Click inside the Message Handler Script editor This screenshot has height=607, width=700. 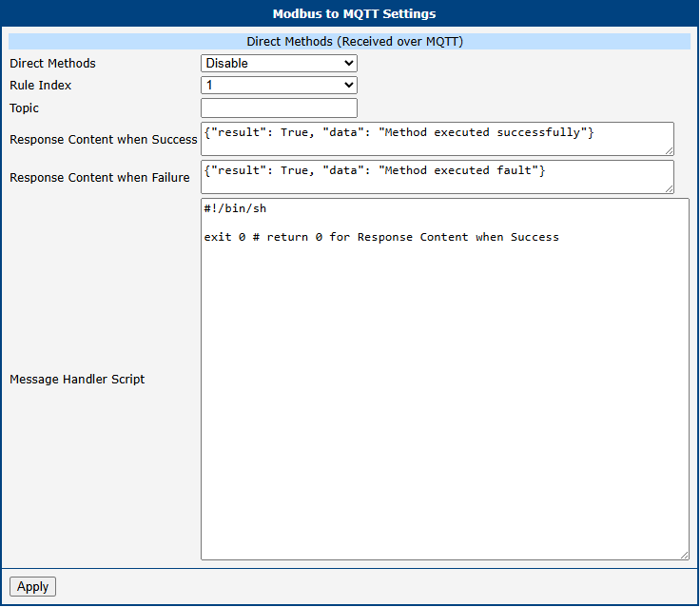point(445,380)
